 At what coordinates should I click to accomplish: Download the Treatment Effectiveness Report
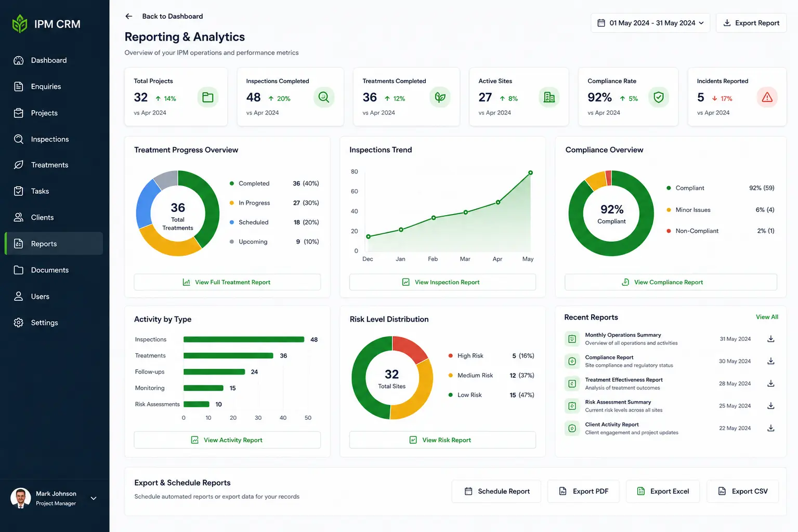(x=771, y=383)
